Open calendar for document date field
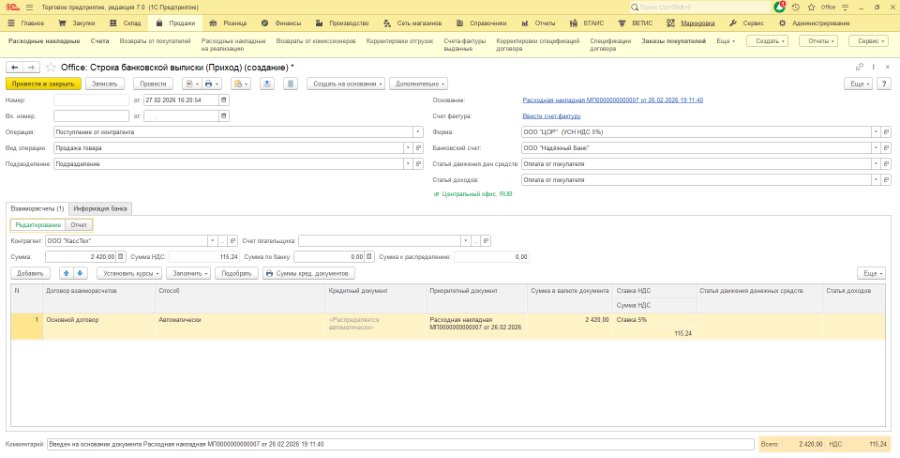This screenshot has width=900, height=458. (x=224, y=100)
